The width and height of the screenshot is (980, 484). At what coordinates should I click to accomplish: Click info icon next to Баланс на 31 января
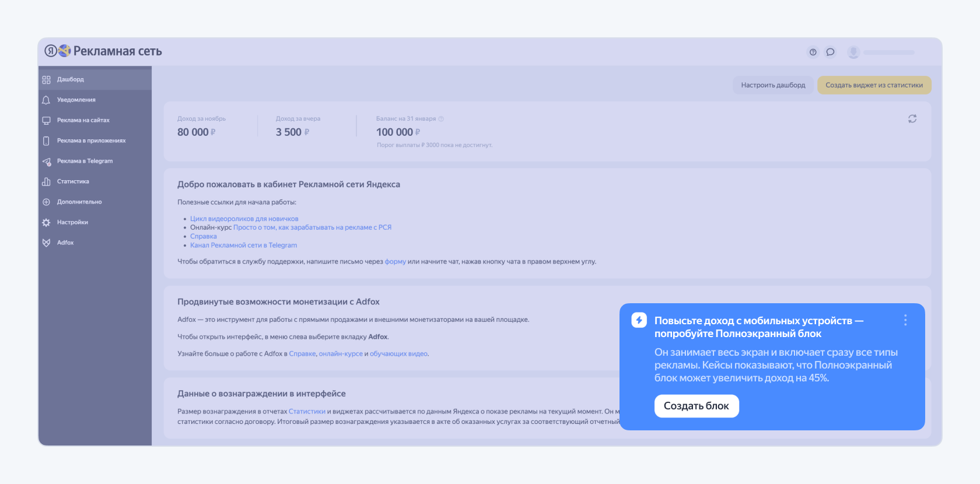pyautogui.click(x=441, y=119)
